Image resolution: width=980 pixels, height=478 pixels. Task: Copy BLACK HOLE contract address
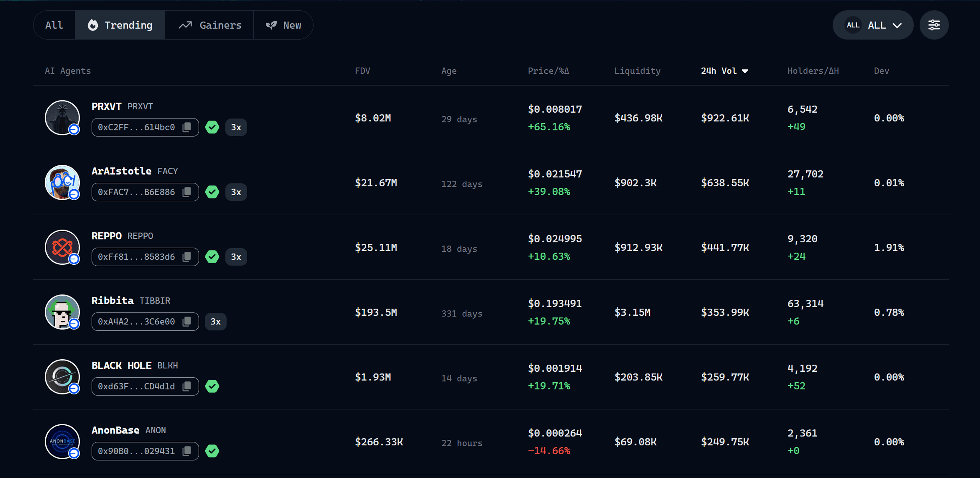click(x=187, y=386)
